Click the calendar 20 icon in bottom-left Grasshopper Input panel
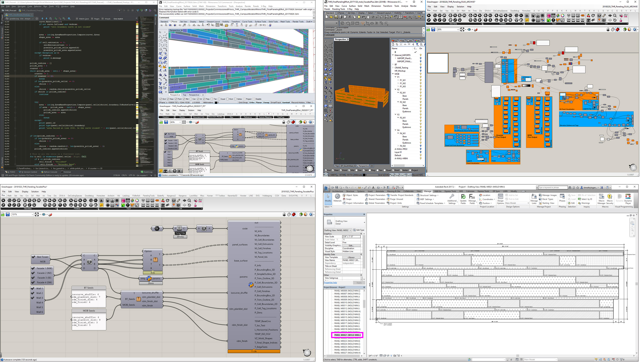 (x=128, y=200)
